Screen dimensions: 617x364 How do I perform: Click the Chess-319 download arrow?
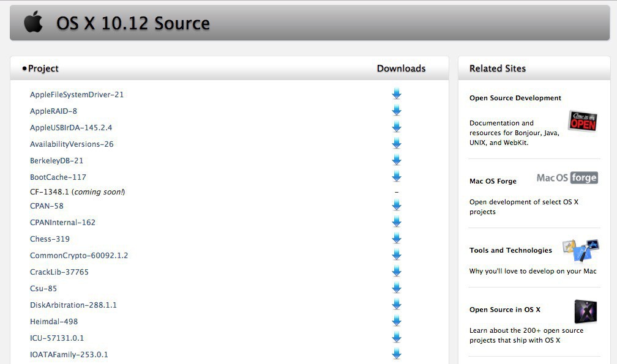(x=397, y=239)
